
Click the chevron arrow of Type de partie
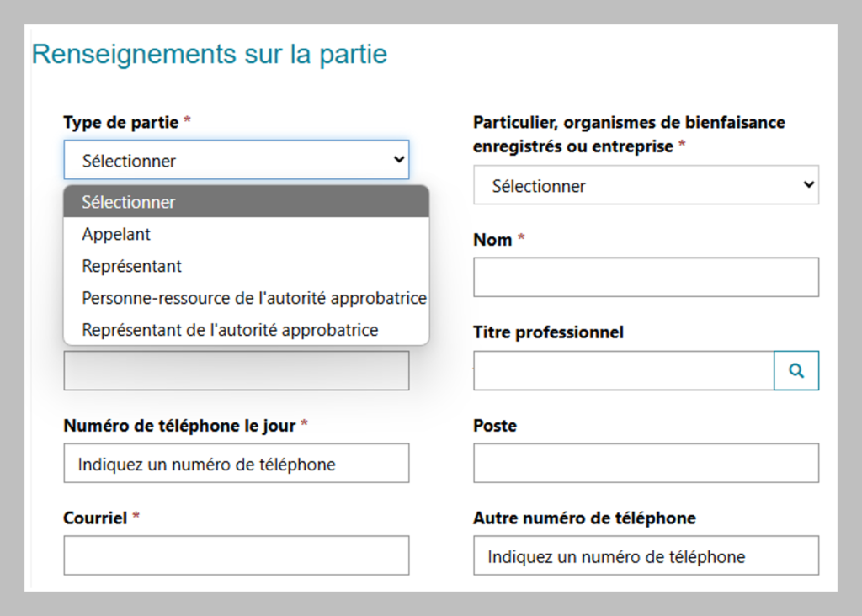coord(399,160)
